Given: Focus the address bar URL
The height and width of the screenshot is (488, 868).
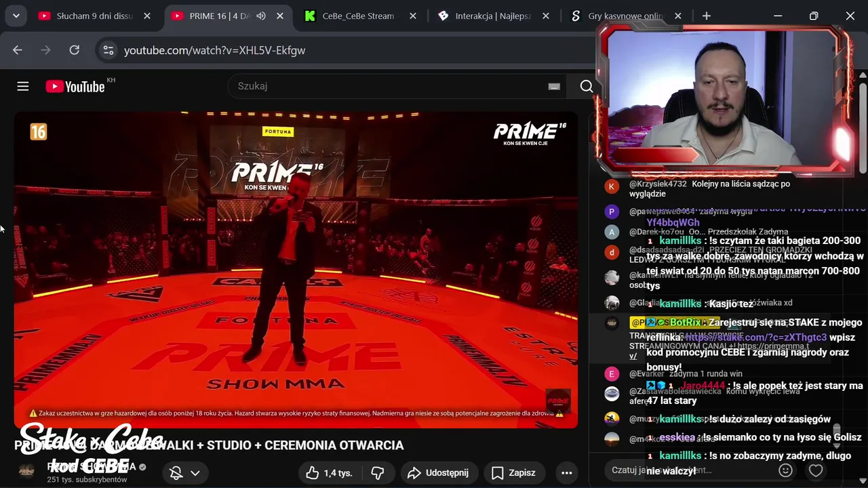Looking at the screenshot, I should pyautogui.click(x=214, y=50).
